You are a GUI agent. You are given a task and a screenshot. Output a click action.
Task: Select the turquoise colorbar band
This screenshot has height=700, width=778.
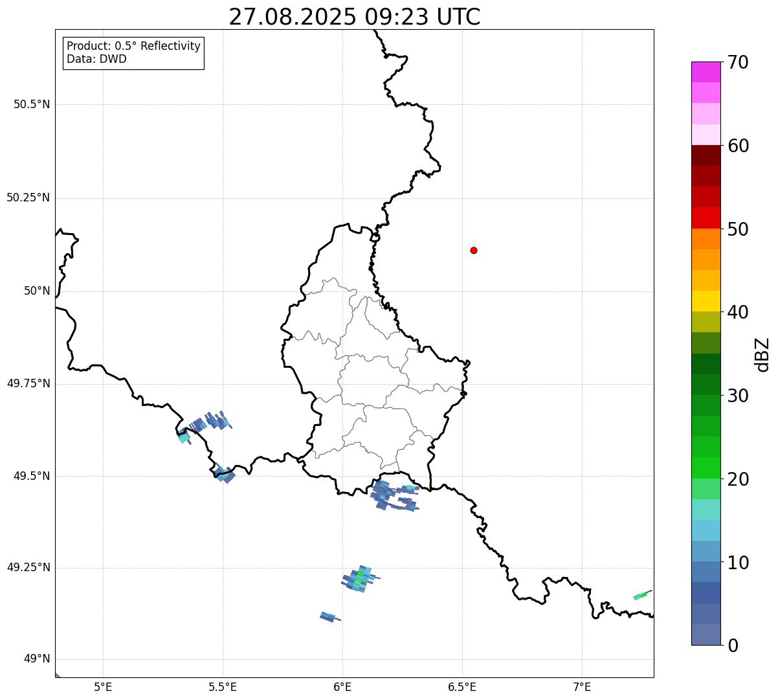point(706,510)
